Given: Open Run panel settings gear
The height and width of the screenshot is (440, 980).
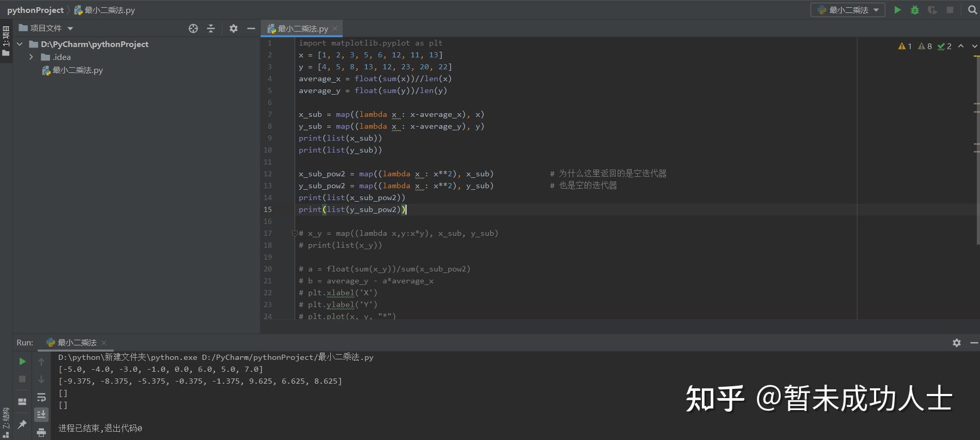Looking at the screenshot, I should tap(957, 343).
